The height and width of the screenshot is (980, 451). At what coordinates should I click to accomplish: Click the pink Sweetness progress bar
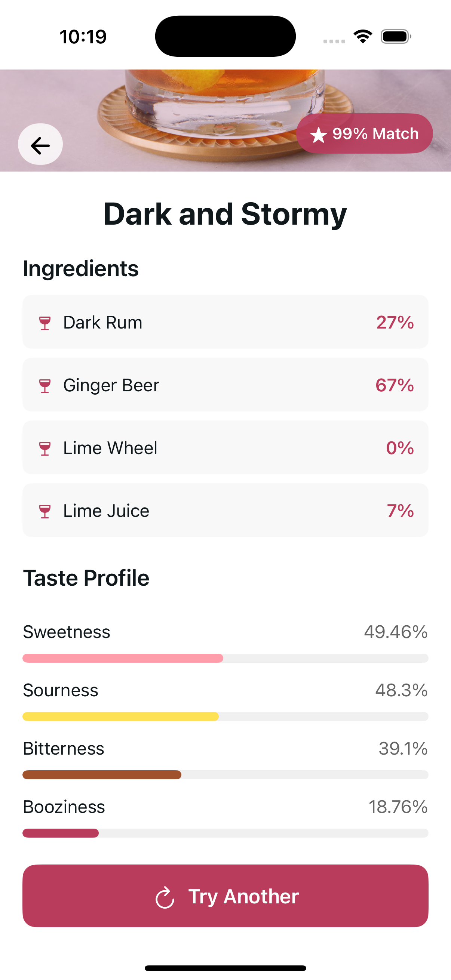click(225, 658)
